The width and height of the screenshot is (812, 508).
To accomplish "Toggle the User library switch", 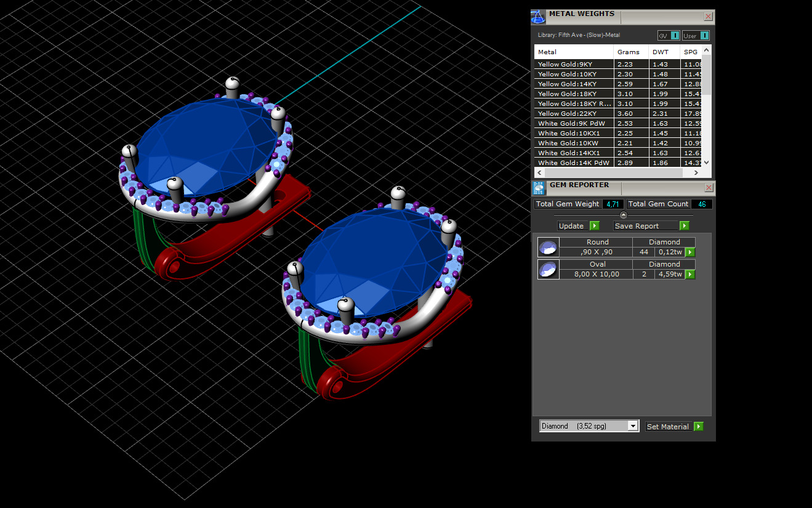I will pyautogui.click(x=696, y=36).
